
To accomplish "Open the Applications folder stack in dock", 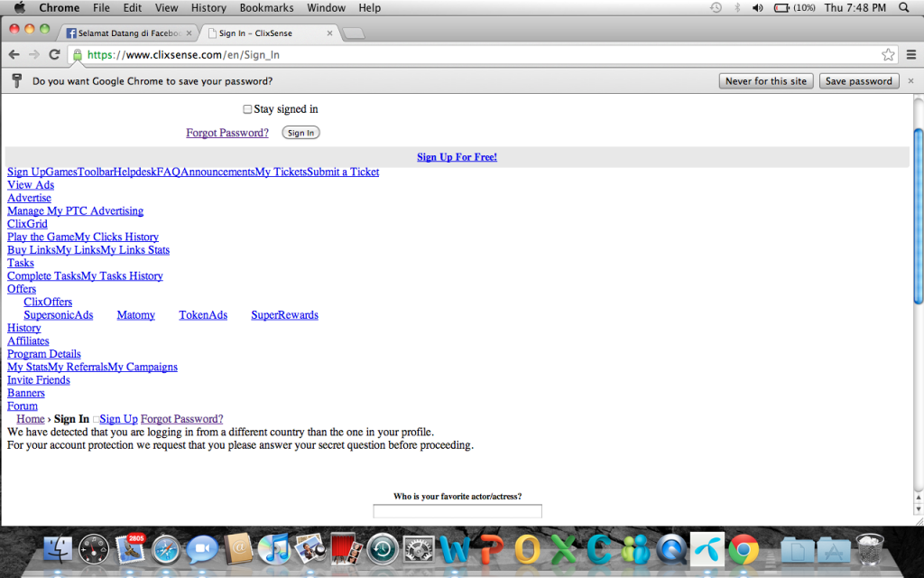I will (833, 550).
